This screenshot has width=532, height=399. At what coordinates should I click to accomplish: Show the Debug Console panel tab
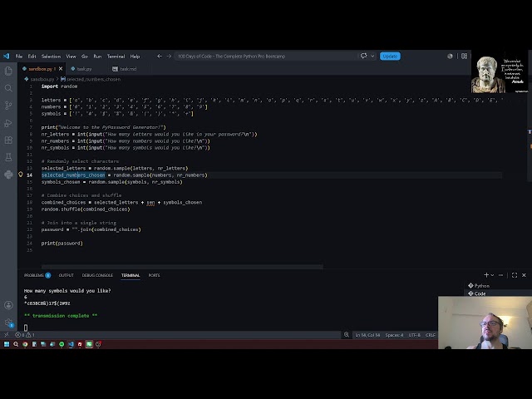(x=97, y=275)
